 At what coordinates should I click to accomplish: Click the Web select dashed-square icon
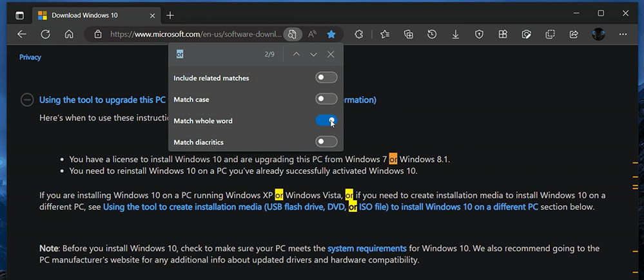pyautogui.click(x=551, y=34)
